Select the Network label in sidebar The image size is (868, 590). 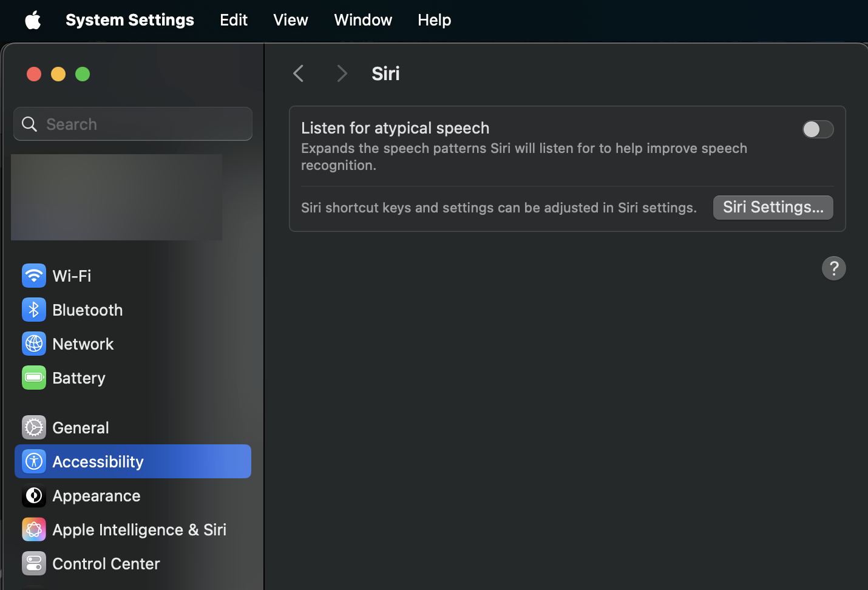point(83,344)
